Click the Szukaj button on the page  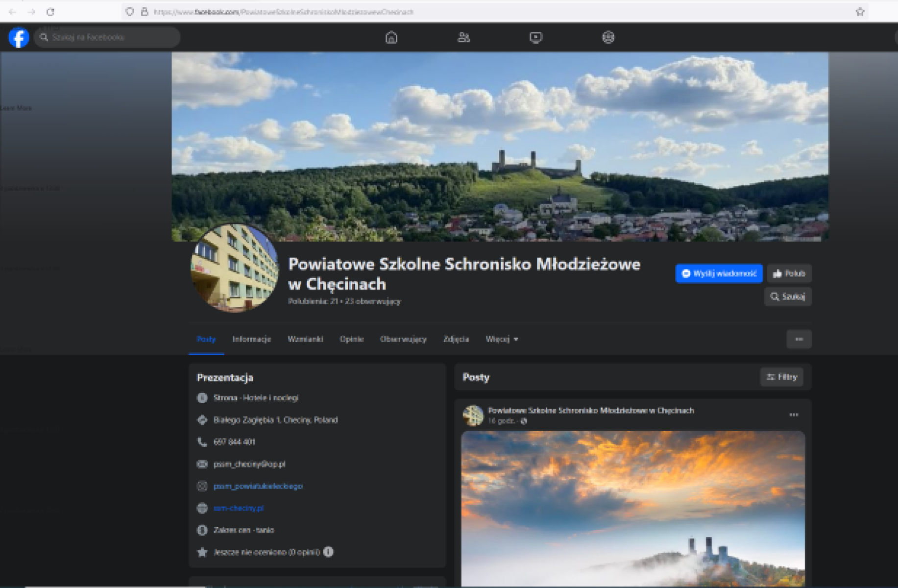point(788,296)
